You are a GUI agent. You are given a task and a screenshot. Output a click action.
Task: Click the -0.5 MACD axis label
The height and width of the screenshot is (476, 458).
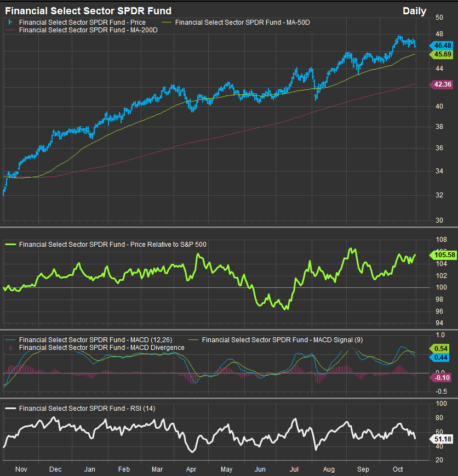point(440,392)
